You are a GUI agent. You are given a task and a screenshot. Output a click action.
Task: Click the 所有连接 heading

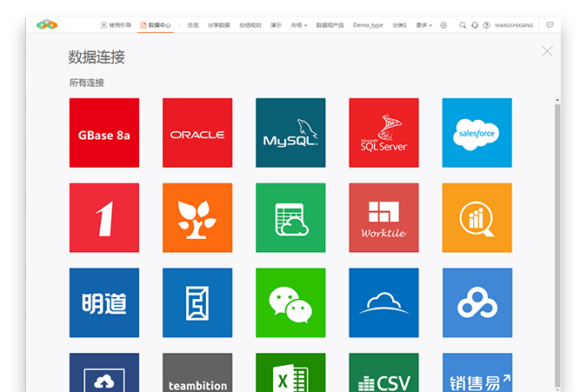pyautogui.click(x=86, y=83)
